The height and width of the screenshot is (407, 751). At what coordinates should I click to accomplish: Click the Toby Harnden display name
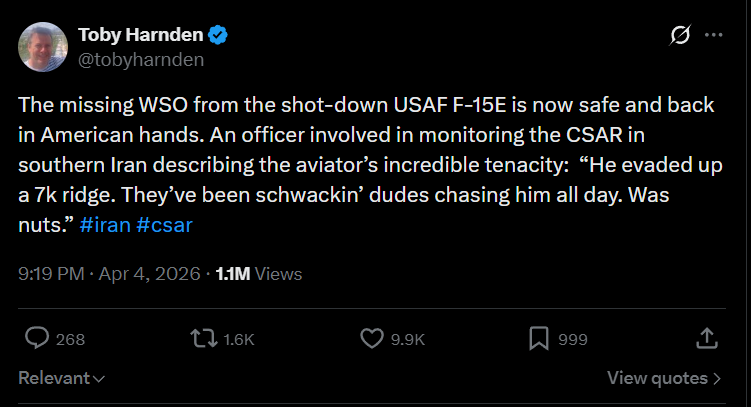pos(141,35)
